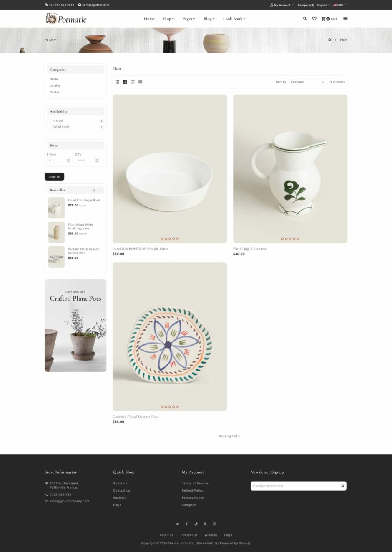Image resolution: width=392 pixels, height=552 pixels.
Task: Open the Pinterest social icon in footer
Action: (205, 524)
